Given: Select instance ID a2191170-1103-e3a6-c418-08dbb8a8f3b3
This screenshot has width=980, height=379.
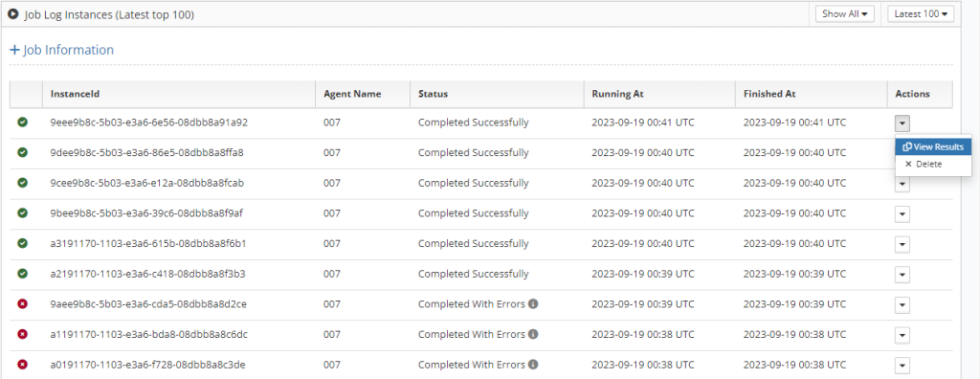Looking at the screenshot, I should coord(148,274).
